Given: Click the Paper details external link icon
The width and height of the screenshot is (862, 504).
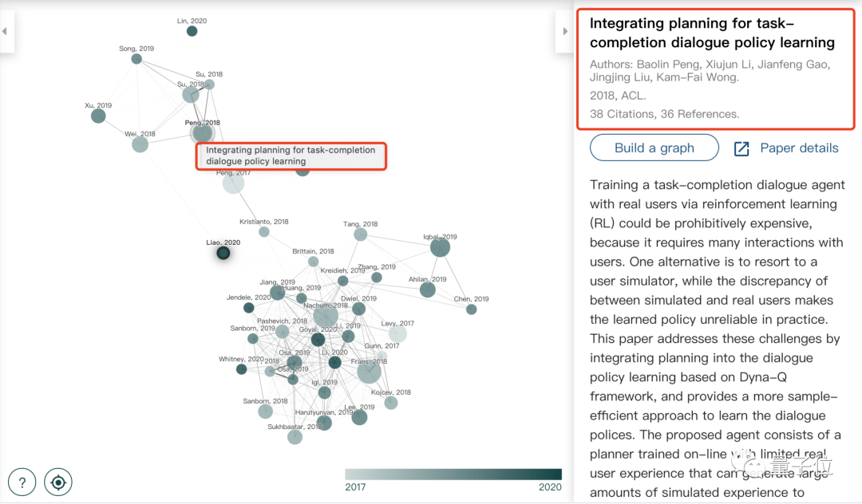Looking at the screenshot, I should (741, 149).
